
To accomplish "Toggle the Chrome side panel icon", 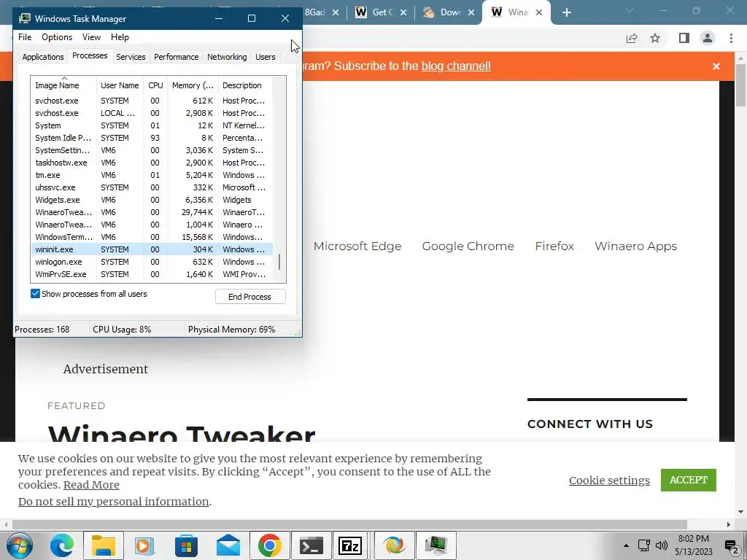I will point(684,38).
